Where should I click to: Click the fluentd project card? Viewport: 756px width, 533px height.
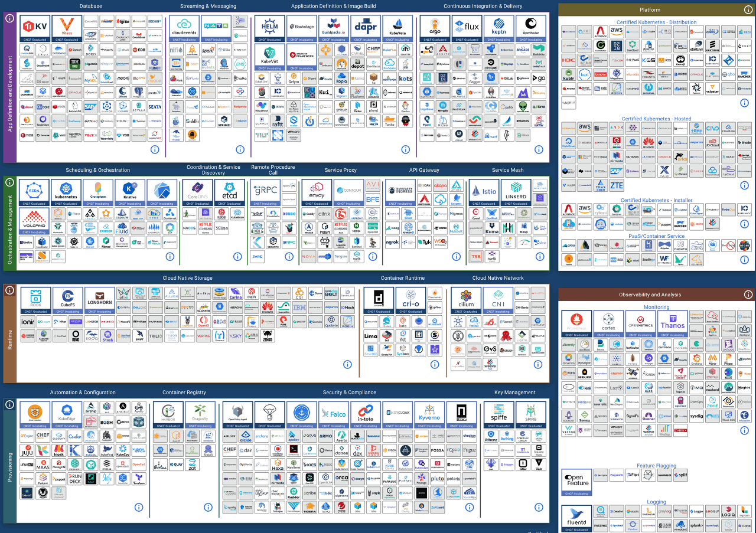click(x=576, y=519)
